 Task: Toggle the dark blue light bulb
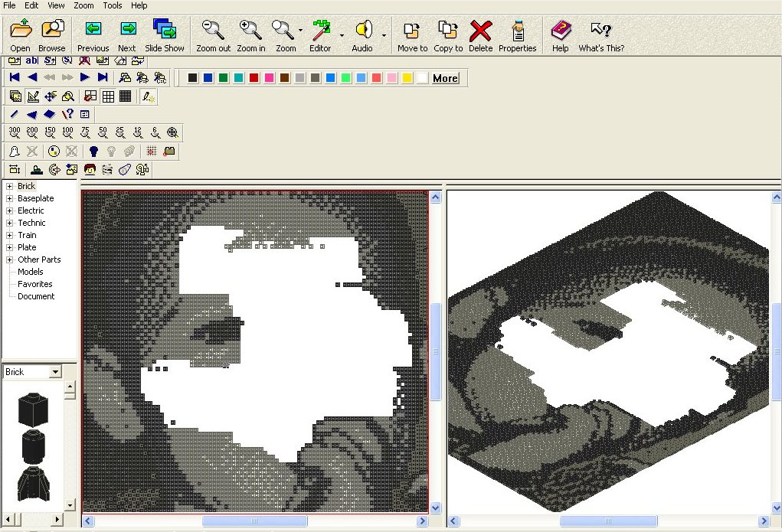93,151
